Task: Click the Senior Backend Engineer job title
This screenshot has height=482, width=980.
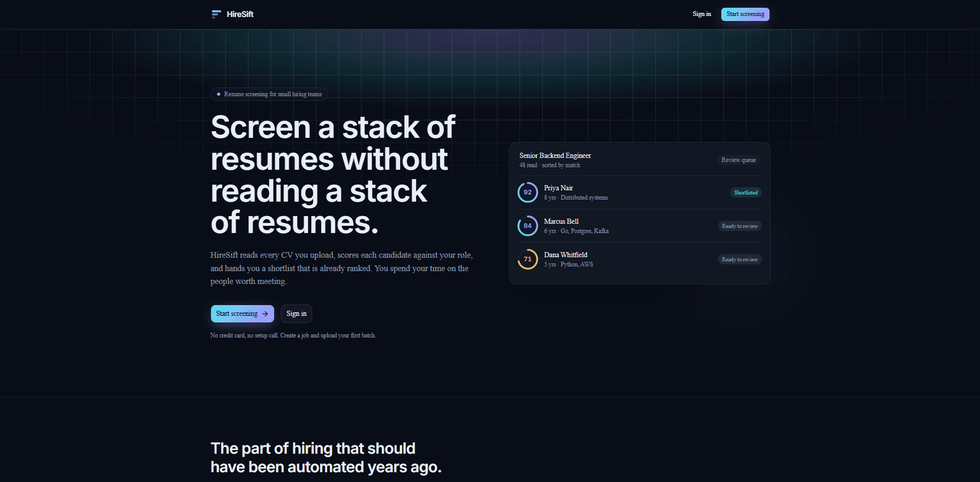Action: (555, 156)
